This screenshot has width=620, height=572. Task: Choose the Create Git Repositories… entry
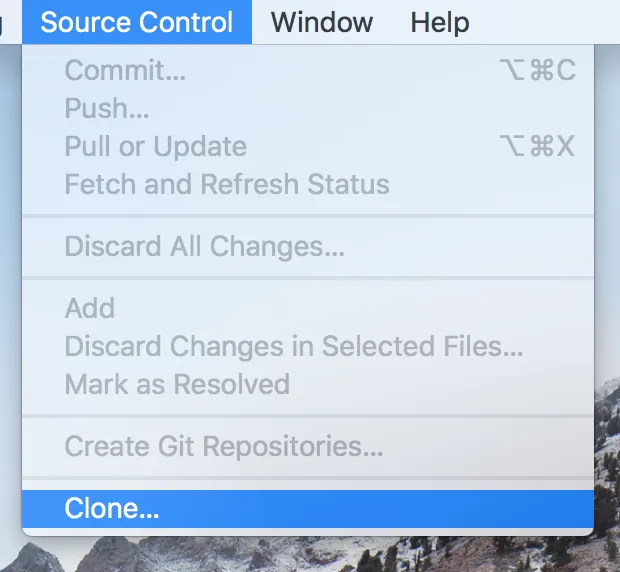coord(223,446)
